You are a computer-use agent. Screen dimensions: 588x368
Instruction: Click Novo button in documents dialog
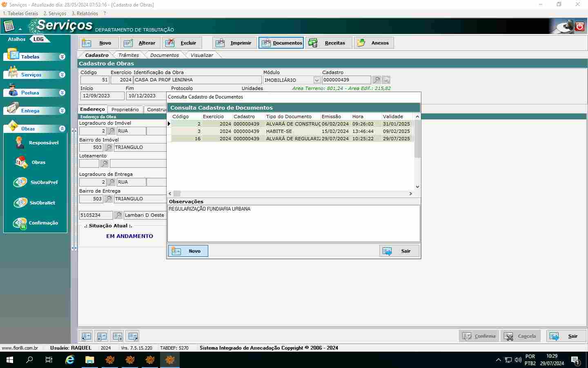pos(188,251)
